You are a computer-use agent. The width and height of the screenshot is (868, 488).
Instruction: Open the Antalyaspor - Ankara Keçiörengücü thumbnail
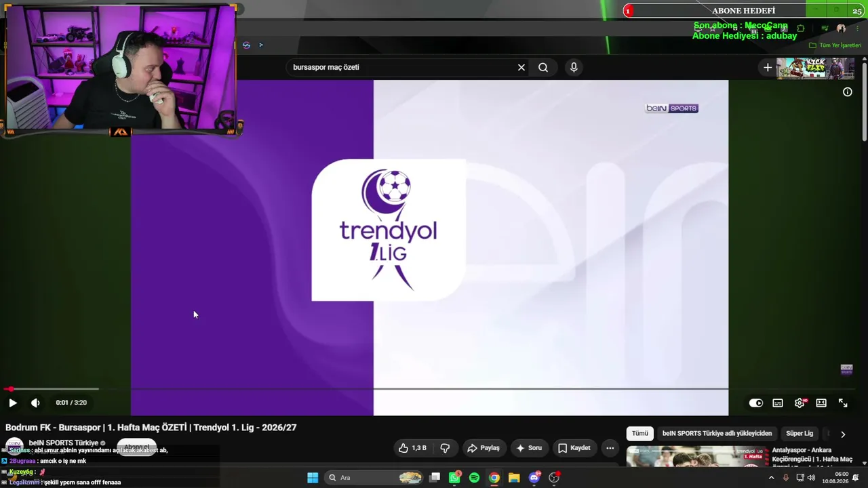696,456
